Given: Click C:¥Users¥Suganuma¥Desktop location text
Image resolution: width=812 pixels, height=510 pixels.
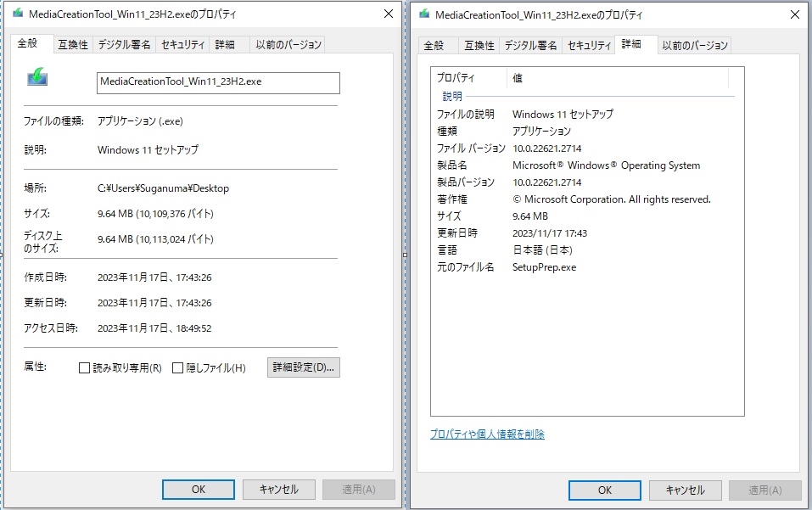Looking at the screenshot, I should tap(163, 188).
